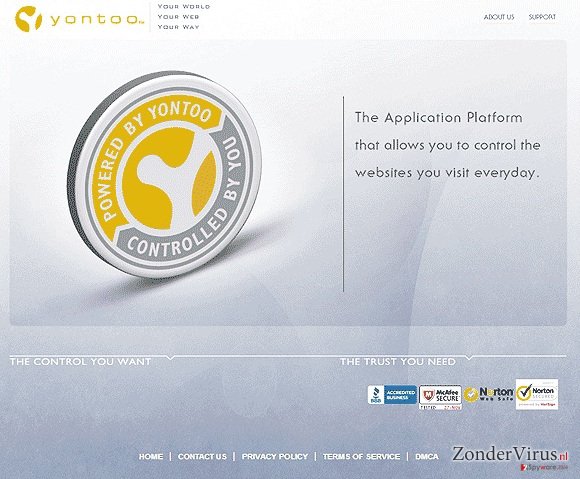Click the Yontoo logo in the header
Viewport: 580px width, 479px height.
click(80, 18)
